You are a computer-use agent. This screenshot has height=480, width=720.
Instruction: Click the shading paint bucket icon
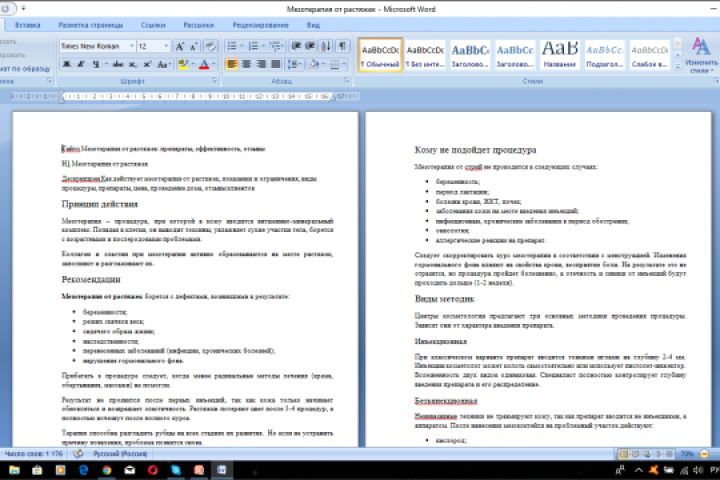[x=314, y=64]
